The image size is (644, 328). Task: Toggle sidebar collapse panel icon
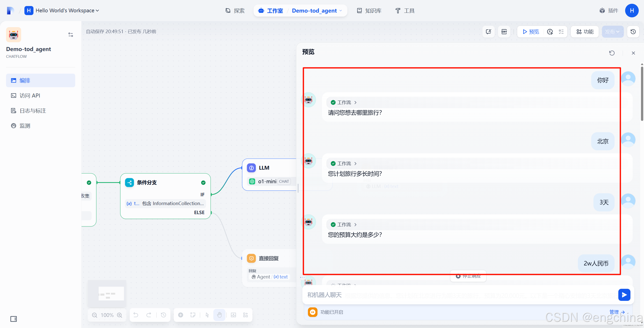tap(14, 319)
